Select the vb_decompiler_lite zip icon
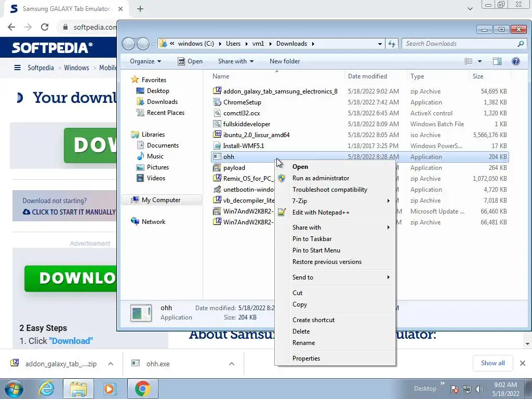532x399 pixels. tap(217, 200)
